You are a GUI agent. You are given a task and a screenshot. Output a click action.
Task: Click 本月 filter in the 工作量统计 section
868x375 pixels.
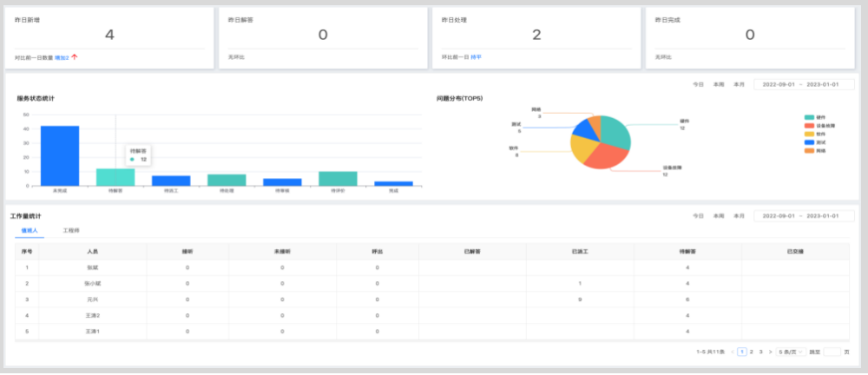coord(739,215)
